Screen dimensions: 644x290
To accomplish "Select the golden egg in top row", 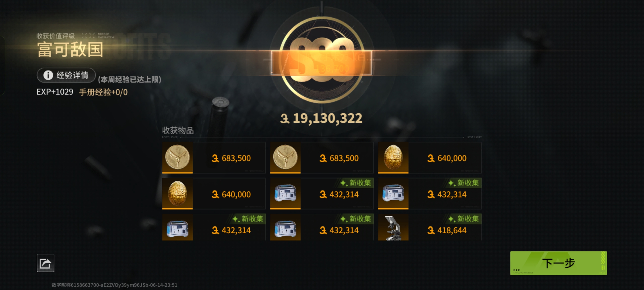I will coord(393,157).
